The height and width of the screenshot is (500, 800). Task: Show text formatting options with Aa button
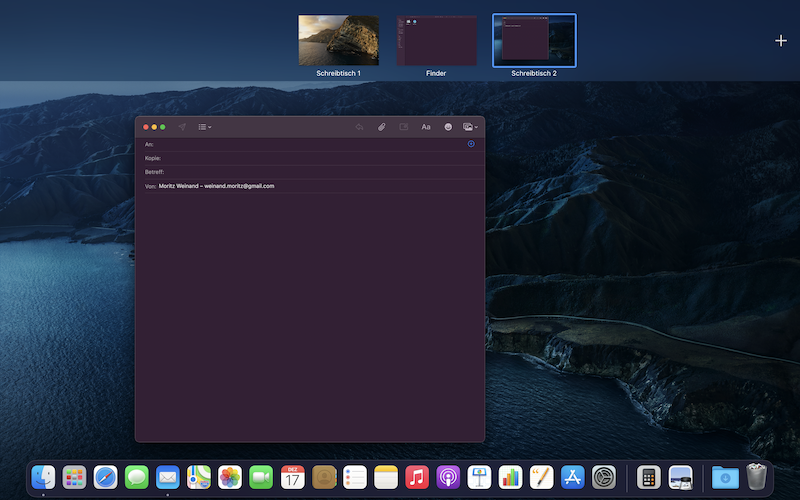[x=426, y=127]
